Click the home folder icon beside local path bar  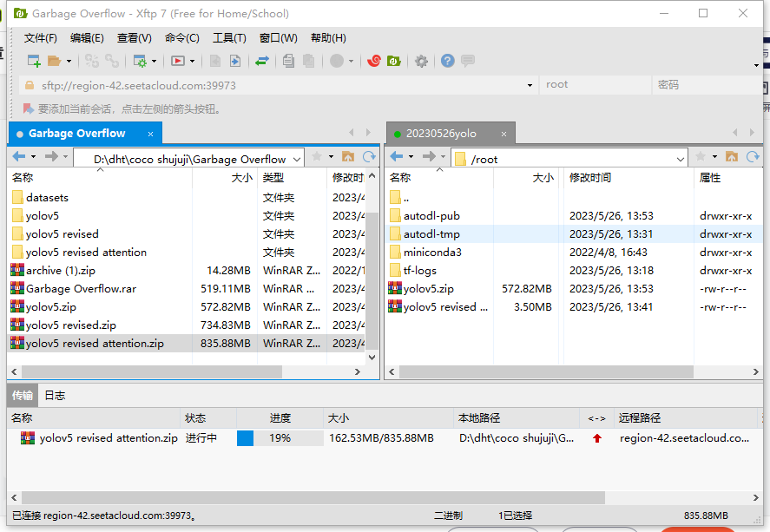348,159
